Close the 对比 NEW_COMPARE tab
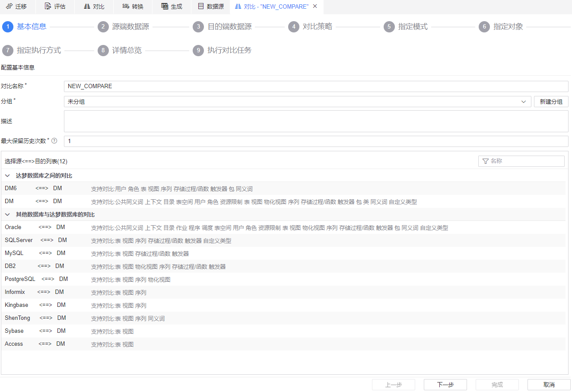The image size is (572, 392). coord(315,6)
